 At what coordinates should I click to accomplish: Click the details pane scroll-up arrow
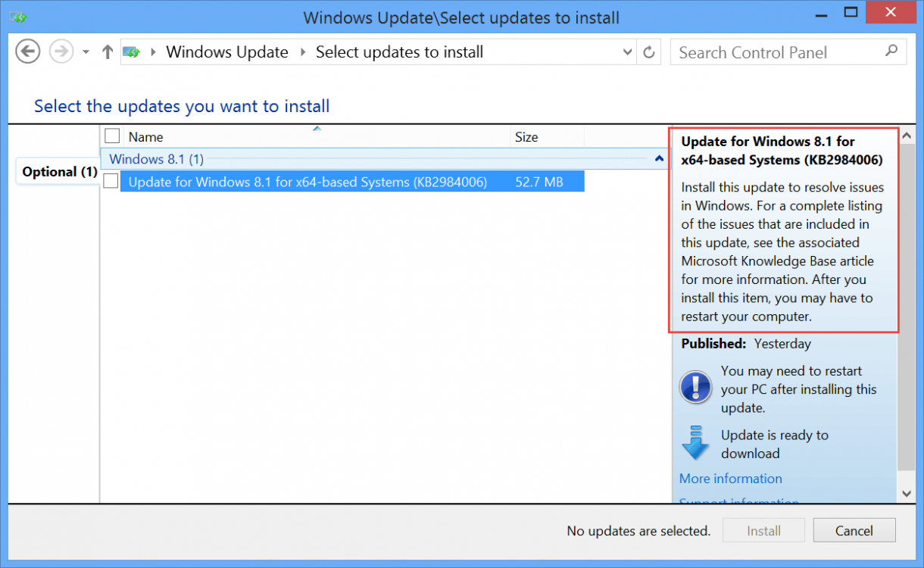click(907, 136)
